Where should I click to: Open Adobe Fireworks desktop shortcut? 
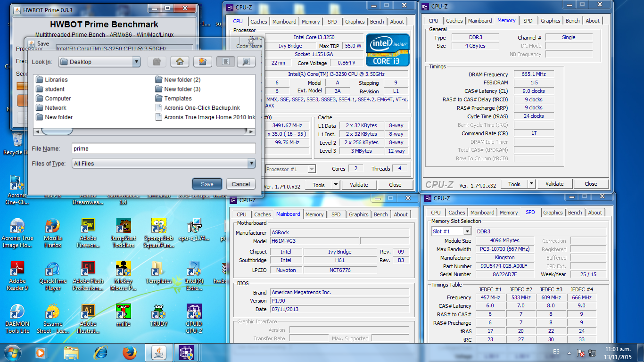[x=88, y=234]
